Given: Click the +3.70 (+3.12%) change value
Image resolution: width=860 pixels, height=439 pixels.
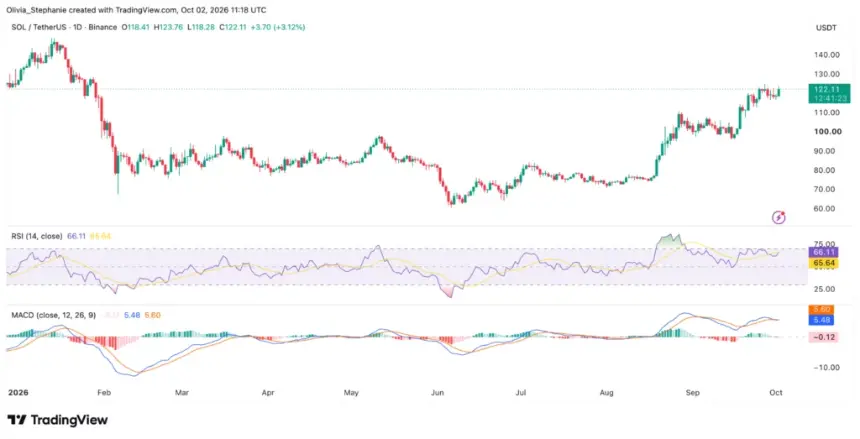Looking at the screenshot, I should click(x=280, y=27).
